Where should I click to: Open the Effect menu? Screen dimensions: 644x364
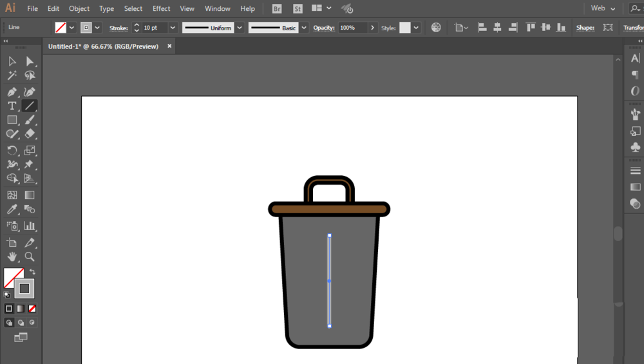[162, 8]
